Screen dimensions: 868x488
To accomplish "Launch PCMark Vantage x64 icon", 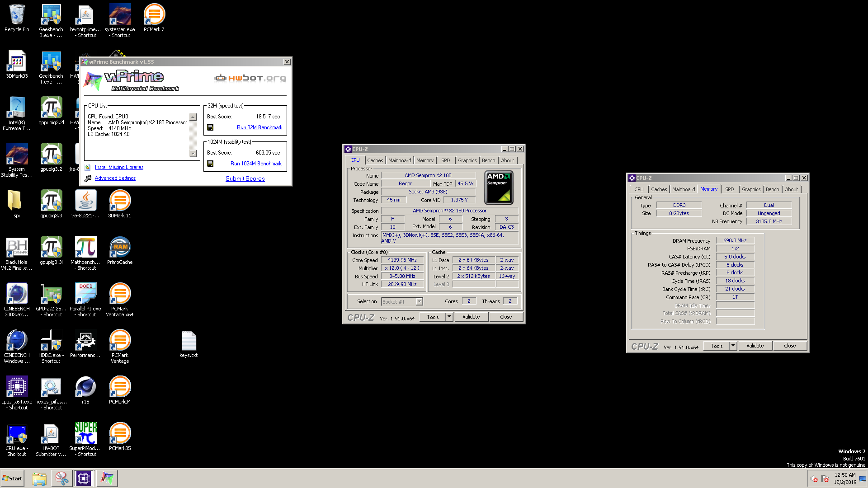I will [x=120, y=300].
